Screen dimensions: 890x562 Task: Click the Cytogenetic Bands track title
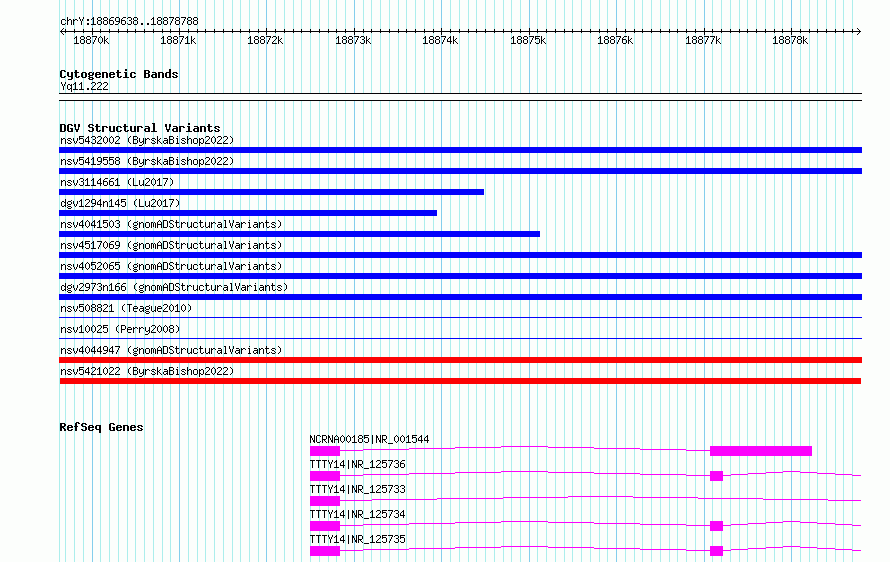click(x=119, y=74)
